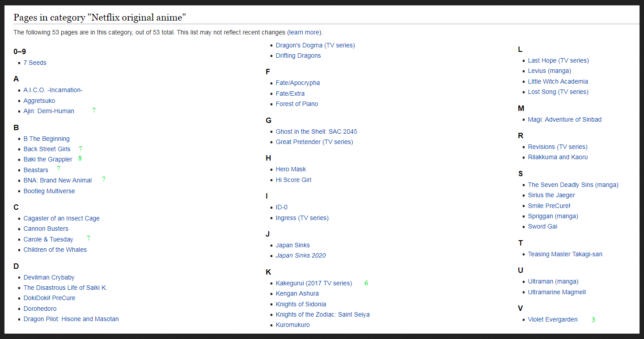
Task: Go to Levius (manga) page
Action: pyautogui.click(x=550, y=71)
